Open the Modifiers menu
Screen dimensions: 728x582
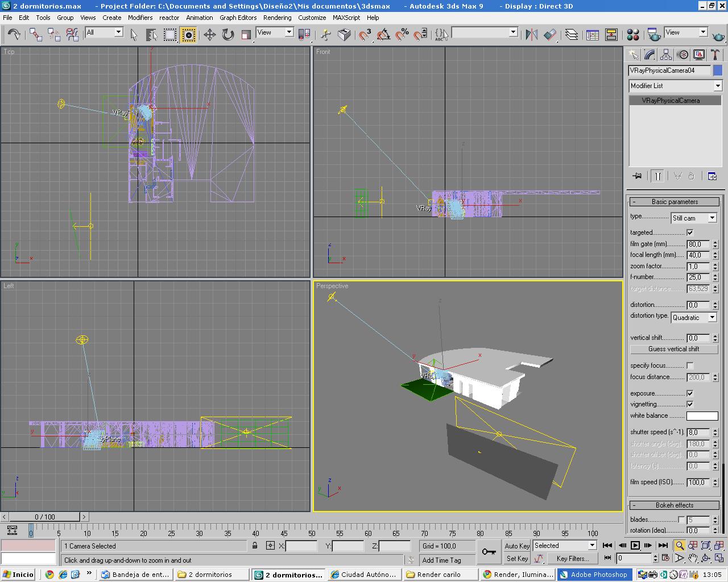coord(140,18)
